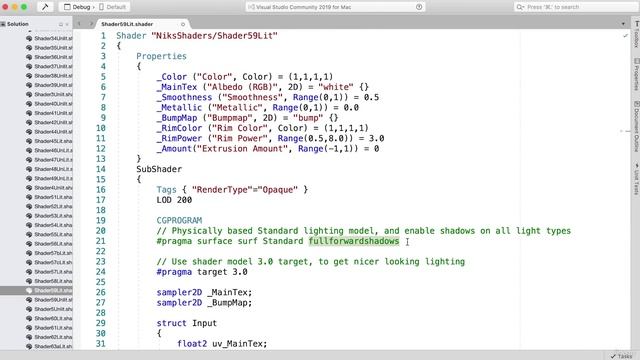Navigate back with the left tab arrow

click(79, 24)
